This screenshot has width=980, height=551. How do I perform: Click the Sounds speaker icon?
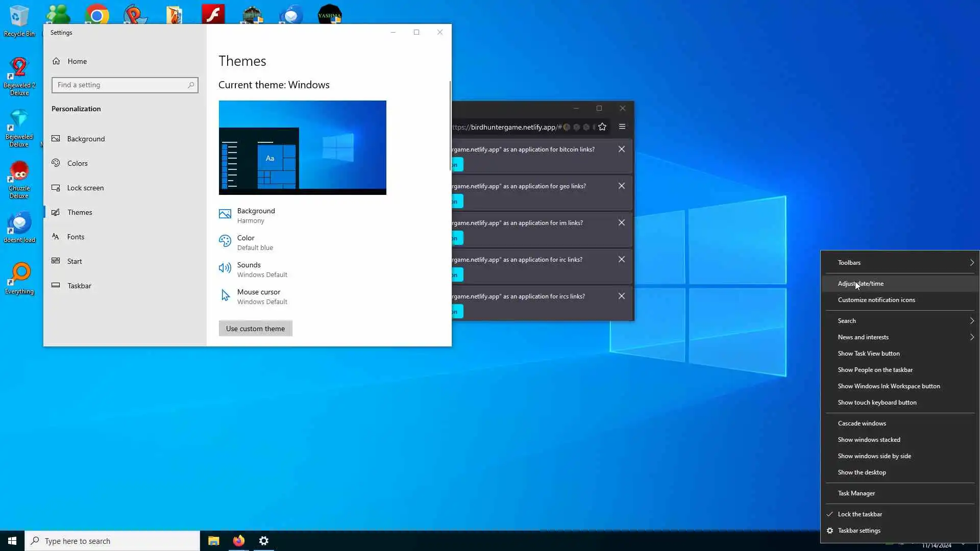[225, 268]
